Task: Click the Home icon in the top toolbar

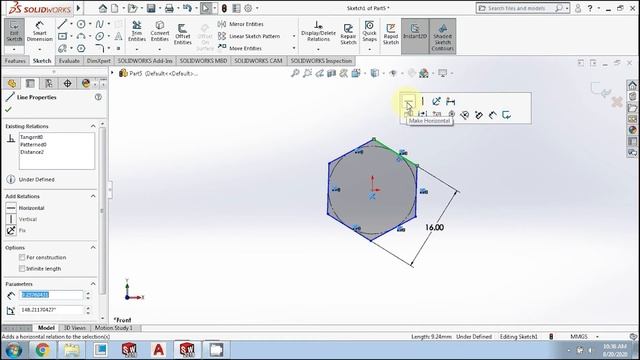Action: (103, 8)
